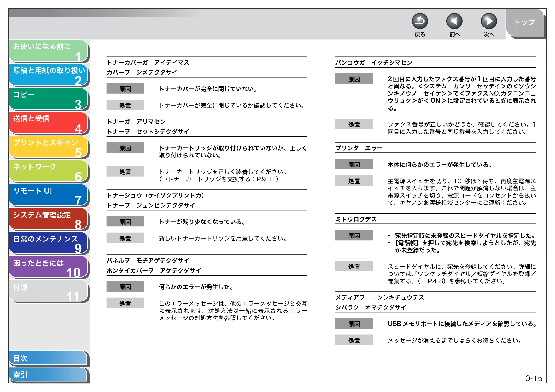This screenshot has width=555, height=392.
Task: Click 原因 label beside 本体に何らかのエラーが発生している
Action: 354,164
